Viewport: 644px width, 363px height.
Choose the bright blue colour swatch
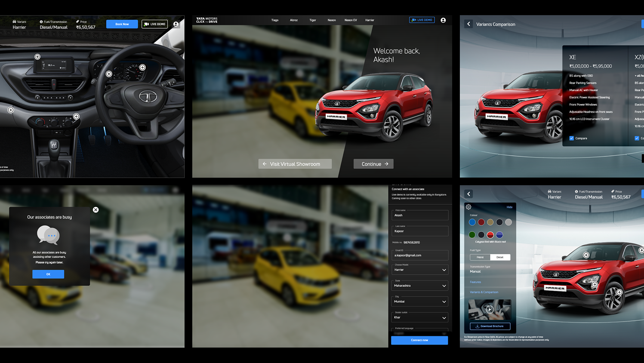pyautogui.click(x=472, y=222)
